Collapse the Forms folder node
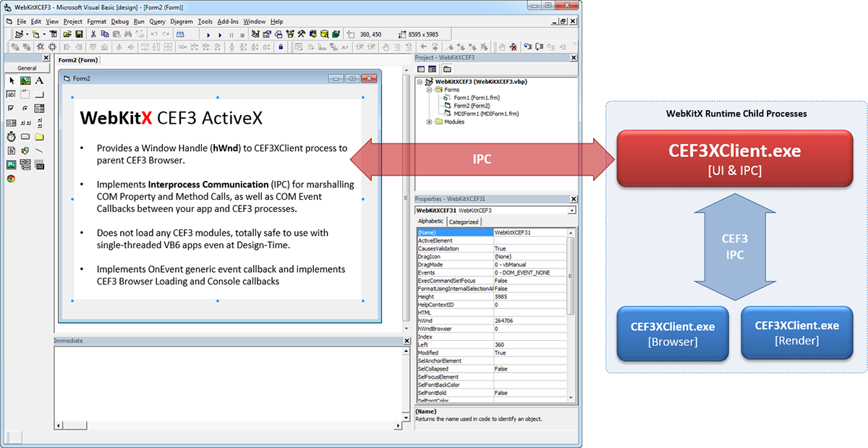Viewport: 868px width, 448px height. point(429,90)
